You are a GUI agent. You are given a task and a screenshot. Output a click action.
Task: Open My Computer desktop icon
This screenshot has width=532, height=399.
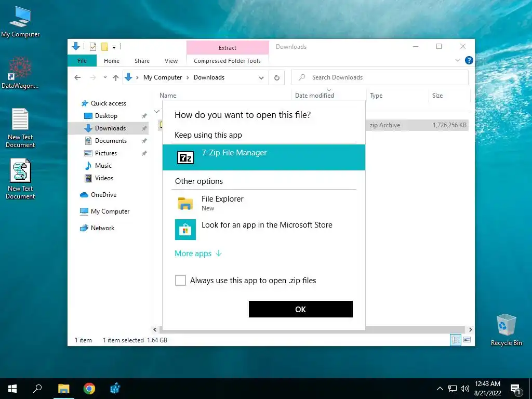click(20, 22)
